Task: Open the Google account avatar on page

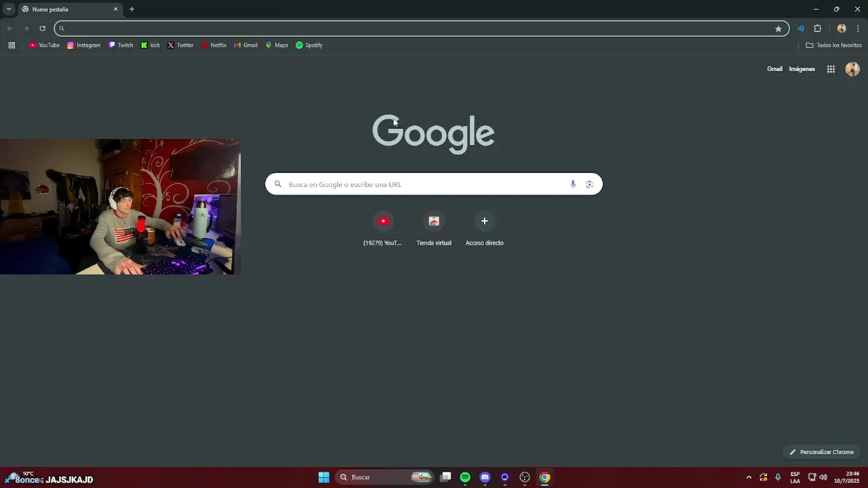Action: pos(852,69)
